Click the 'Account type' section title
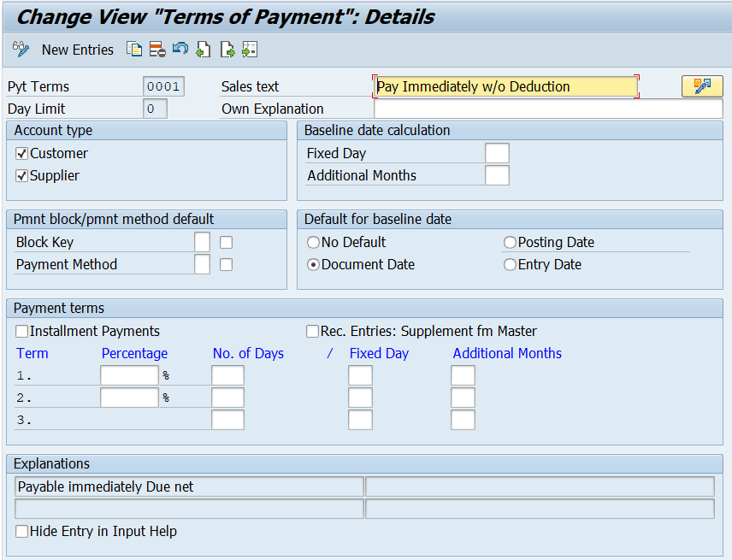Screen dimensions: 732x560 click(53, 130)
